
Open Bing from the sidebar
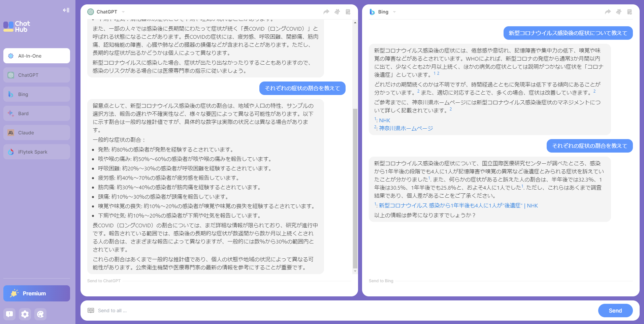pos(37,94)
